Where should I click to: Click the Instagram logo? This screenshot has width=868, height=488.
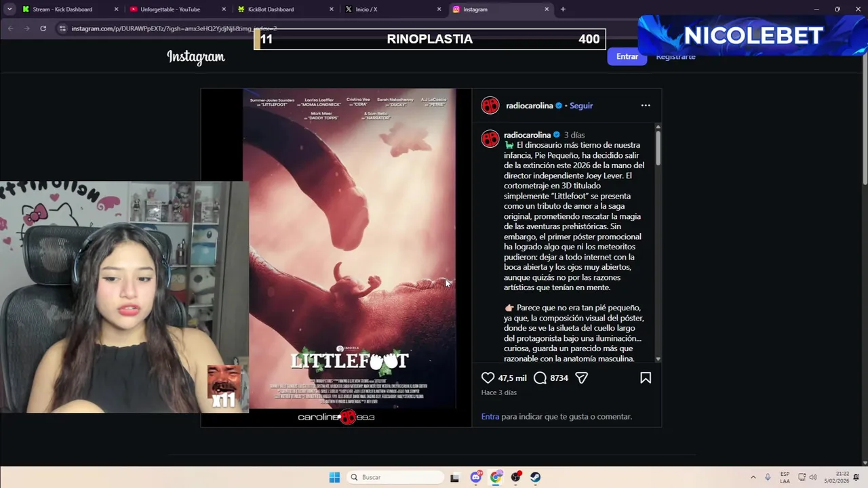pos(196,57)
